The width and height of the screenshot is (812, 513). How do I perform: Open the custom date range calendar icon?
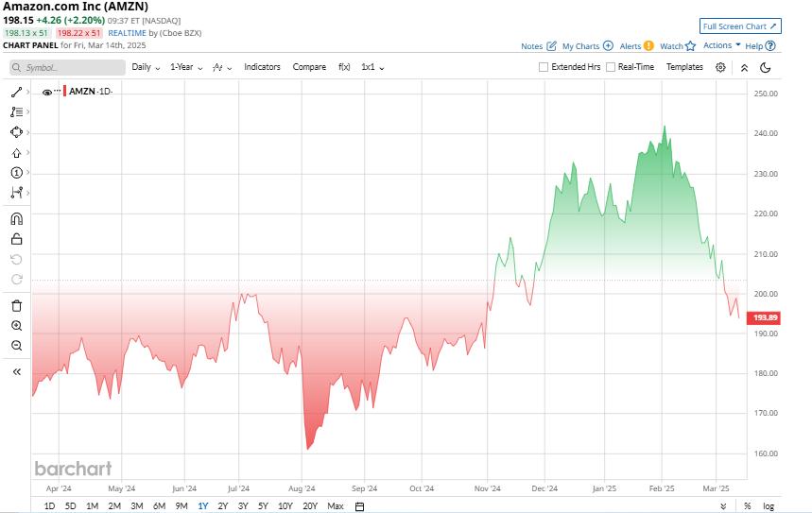359,506
